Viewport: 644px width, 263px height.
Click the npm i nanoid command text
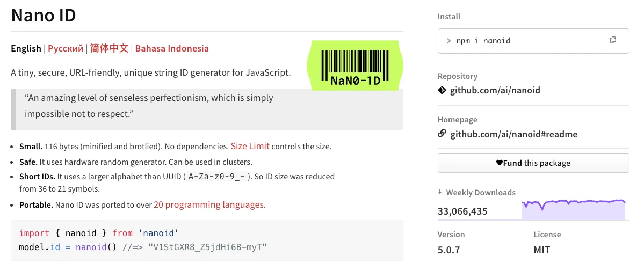pyautogui.click(x=483, y=41)
